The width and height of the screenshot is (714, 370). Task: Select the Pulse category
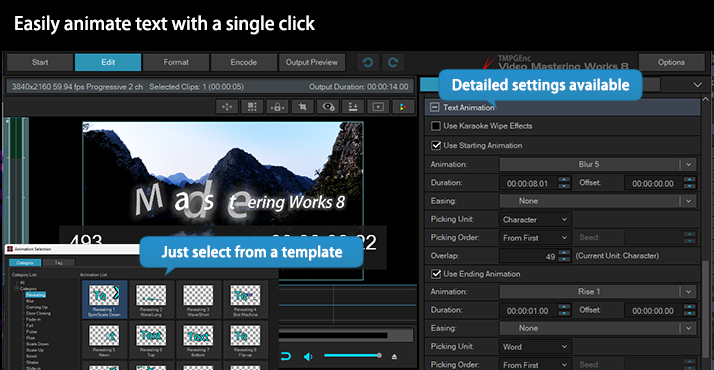31,332
